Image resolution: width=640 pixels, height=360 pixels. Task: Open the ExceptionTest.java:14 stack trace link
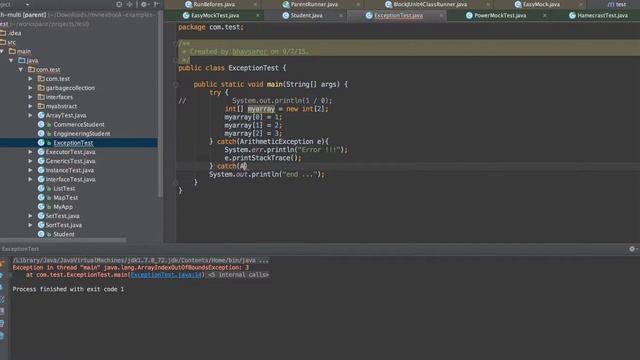pos(166,275)
